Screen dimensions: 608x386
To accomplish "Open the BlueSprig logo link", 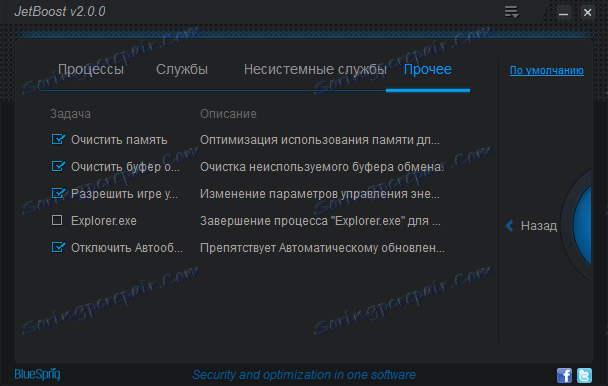I will coord(37,374).
